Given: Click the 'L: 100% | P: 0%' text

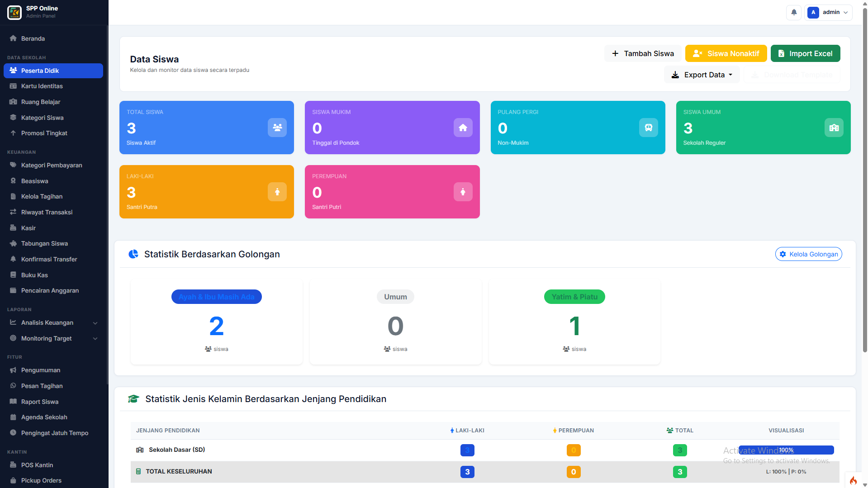Looking at the screenshot, I should [786, 472].
